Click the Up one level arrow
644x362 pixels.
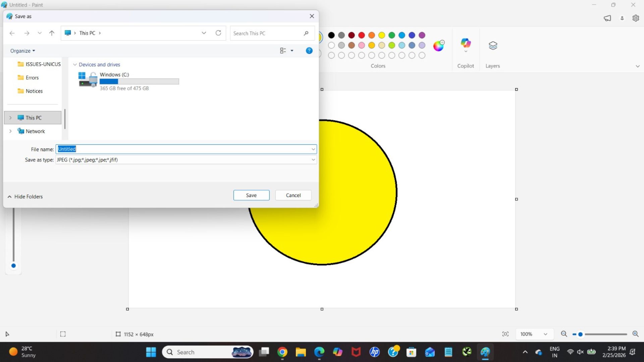[52, 33]
